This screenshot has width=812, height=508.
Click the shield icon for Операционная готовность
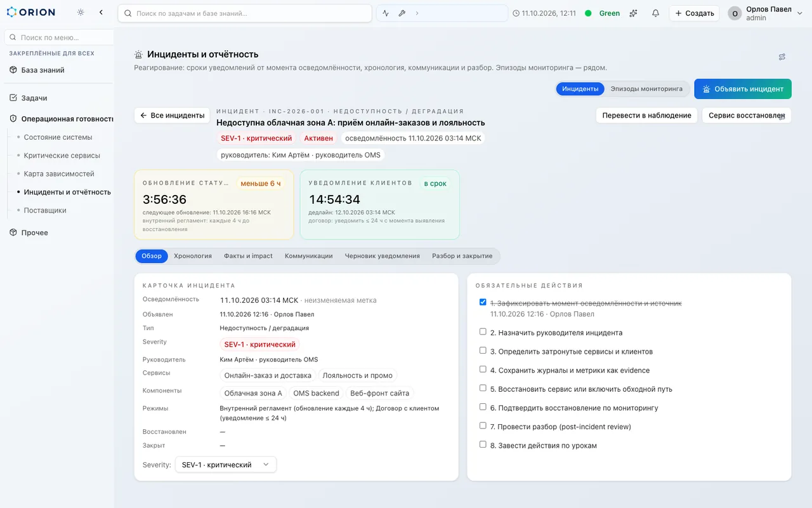click(x=13, y=119)
